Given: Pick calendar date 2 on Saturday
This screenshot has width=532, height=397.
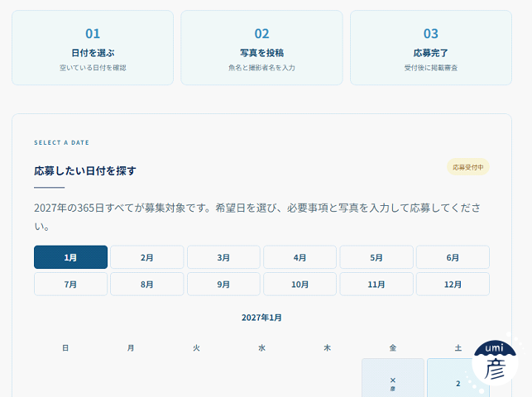Looking at the screenshot, I should pyautogui.click(x=458, y=378).
